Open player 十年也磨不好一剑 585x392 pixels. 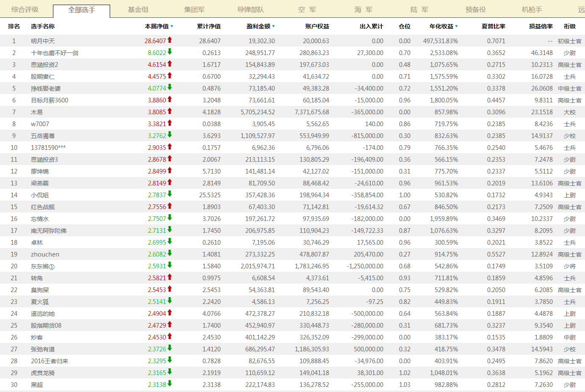[x=55, y=53]
